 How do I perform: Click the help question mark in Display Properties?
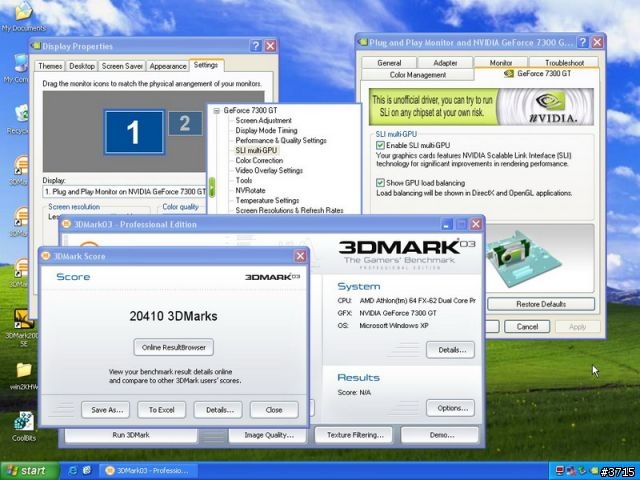(256, 46)
